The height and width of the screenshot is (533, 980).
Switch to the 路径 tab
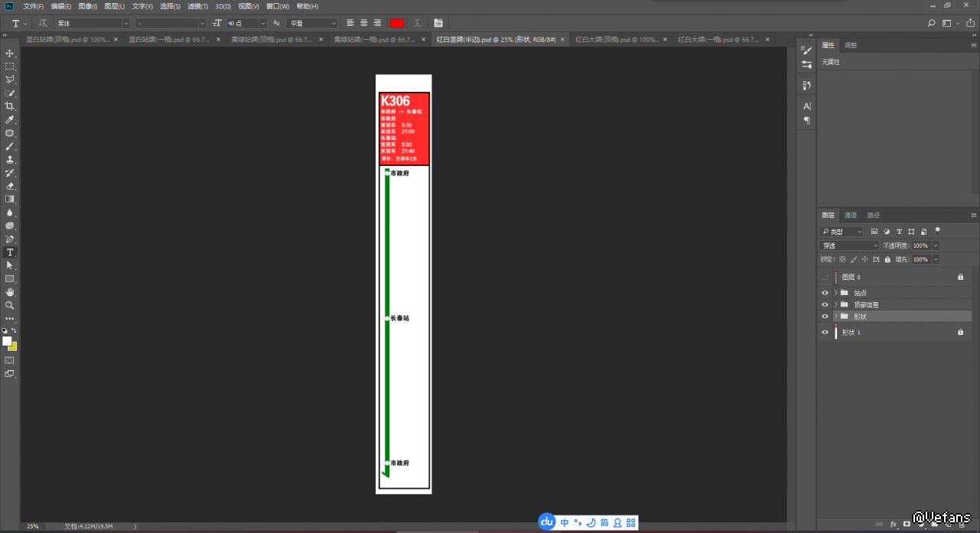pos(874,216)
